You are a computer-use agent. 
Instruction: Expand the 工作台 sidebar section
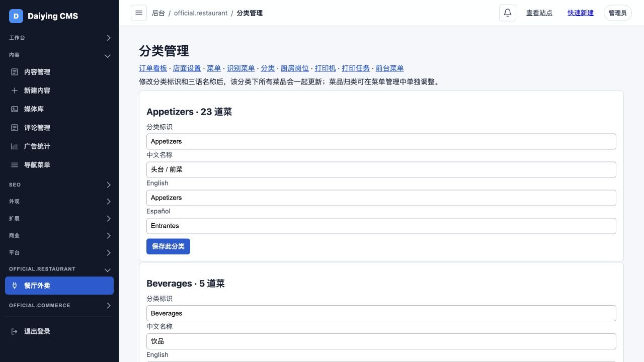click(x=59, y=38)
